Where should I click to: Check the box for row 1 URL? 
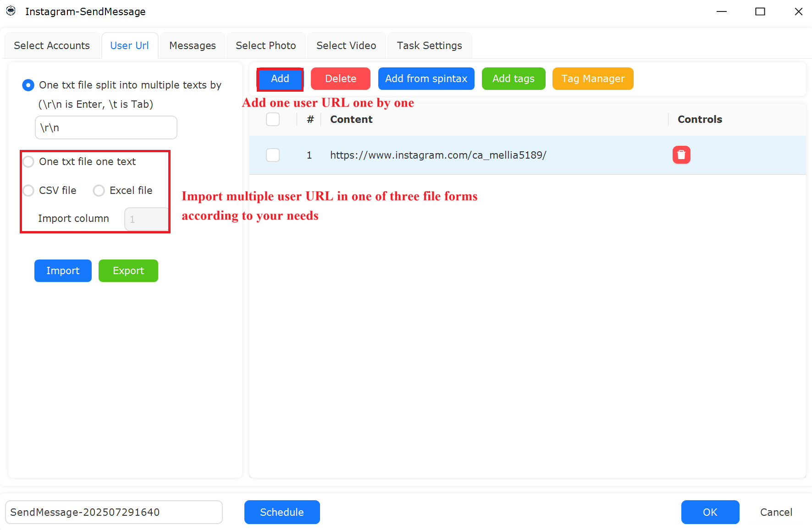[x=273, y=155]
